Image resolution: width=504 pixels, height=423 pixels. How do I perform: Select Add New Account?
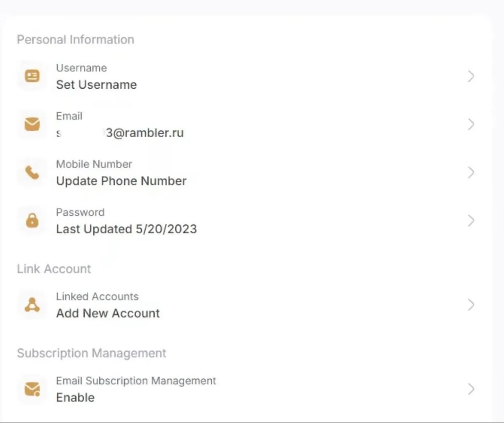tap(108, 313)
